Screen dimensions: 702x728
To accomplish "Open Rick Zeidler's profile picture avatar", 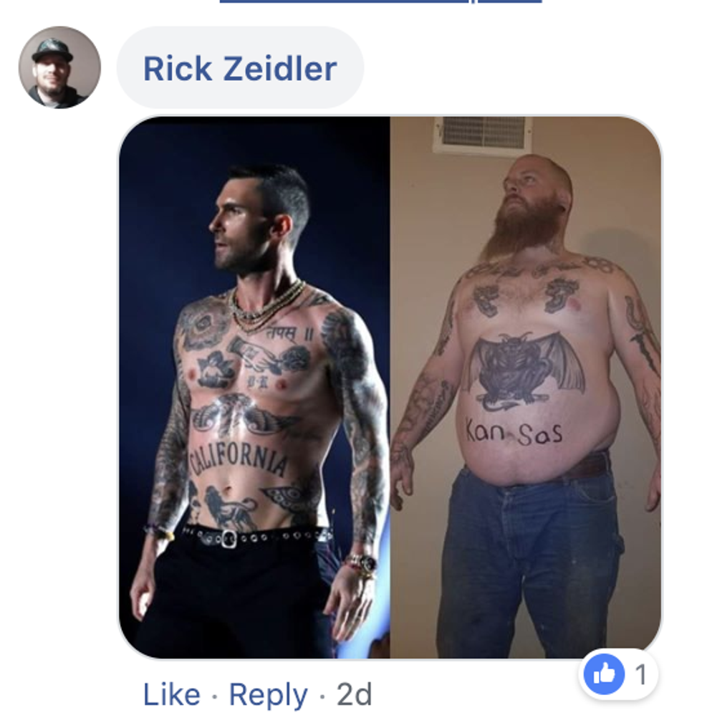I will [59, 67].
